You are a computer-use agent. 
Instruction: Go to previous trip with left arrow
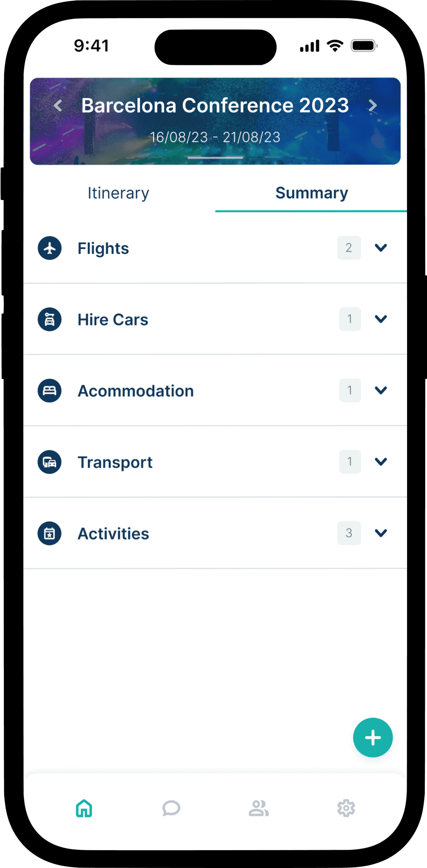[58, 106]
